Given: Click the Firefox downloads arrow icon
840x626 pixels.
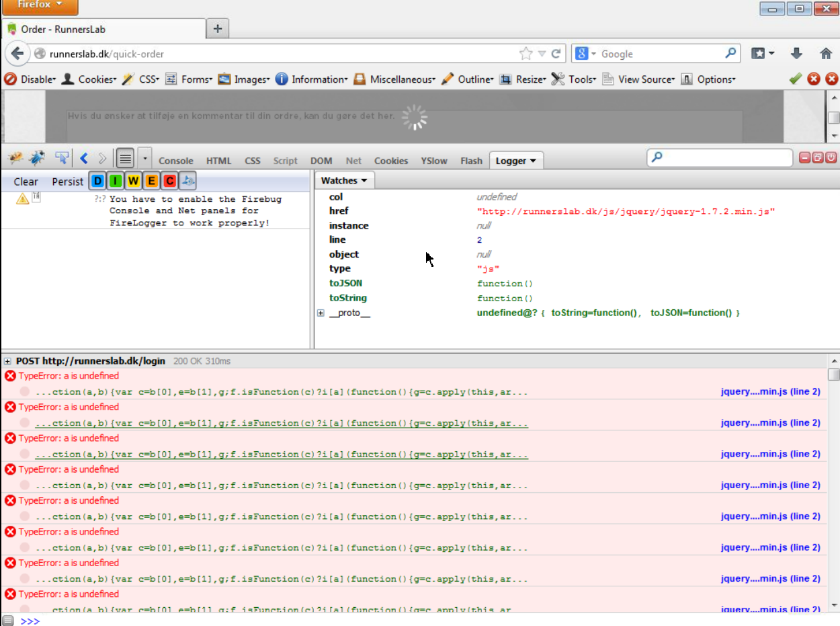Looking at the screenshot, I should tap(796, 54).
